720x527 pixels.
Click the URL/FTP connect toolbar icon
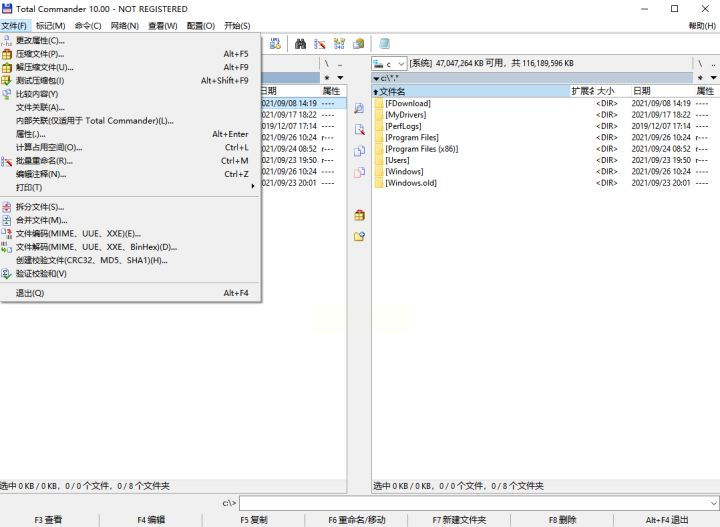point(275,44)
